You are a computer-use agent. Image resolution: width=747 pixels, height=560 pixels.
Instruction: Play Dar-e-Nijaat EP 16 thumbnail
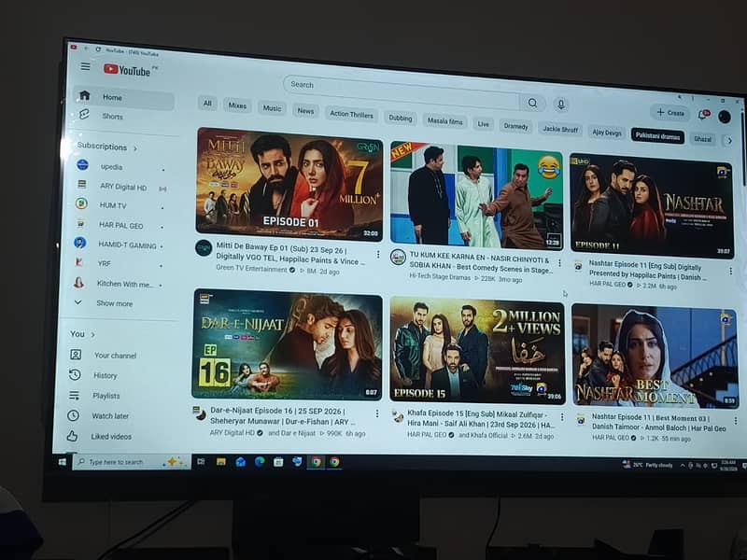pos(287,344)
